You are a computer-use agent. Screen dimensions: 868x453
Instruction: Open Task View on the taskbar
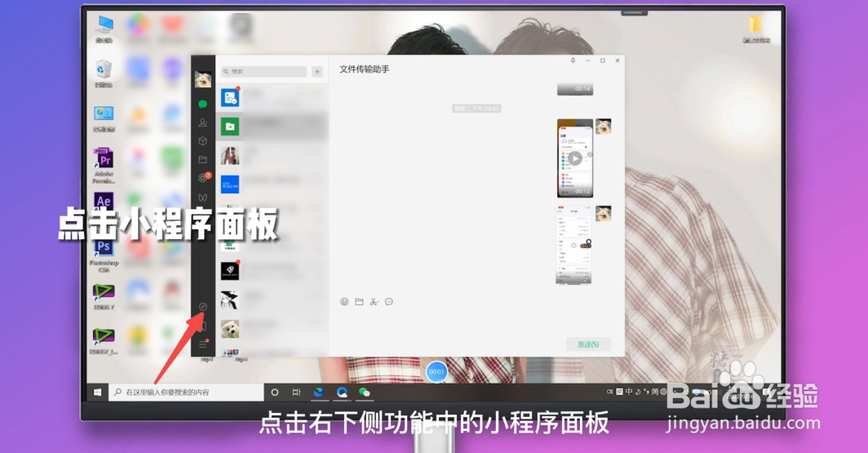[296, 392]
